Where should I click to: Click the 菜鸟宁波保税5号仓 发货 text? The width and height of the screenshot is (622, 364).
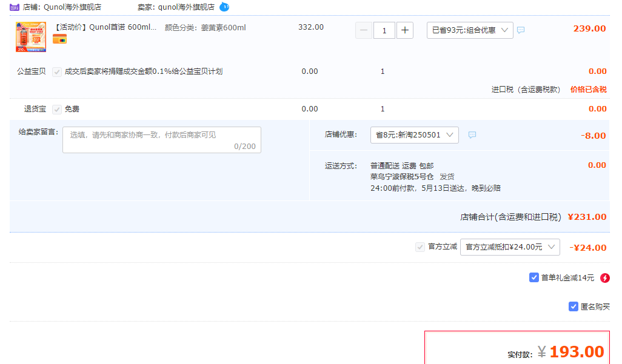pyautogui.click(x=412, y=176)
